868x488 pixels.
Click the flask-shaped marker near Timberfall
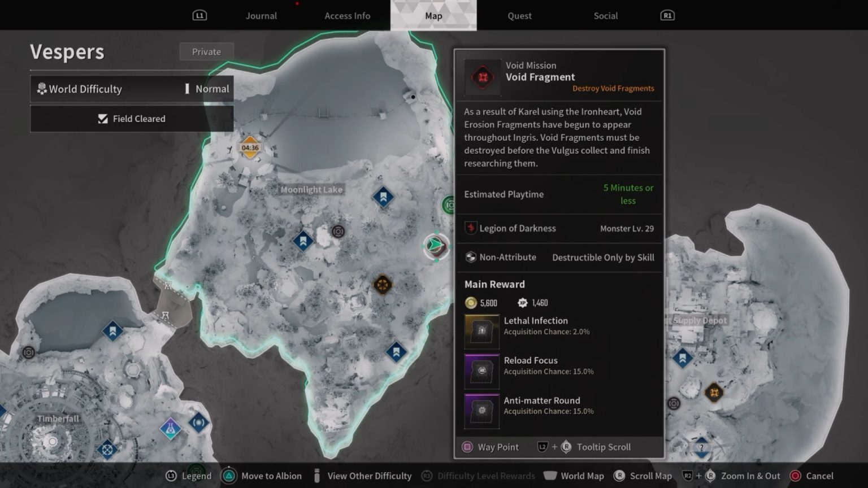170,429
